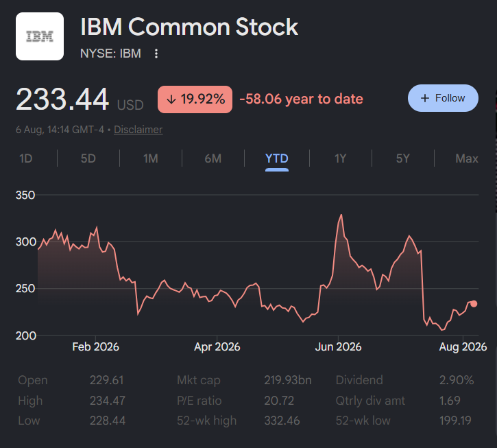Click the Feb 2026 axis label
497x448 pixels.
(x=95, y=346)
